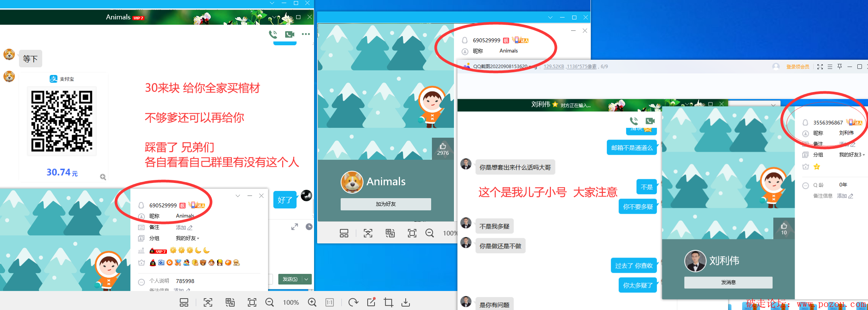
Task: Open hamburger menu in right image viewer
Action: (x=830, y=67)
